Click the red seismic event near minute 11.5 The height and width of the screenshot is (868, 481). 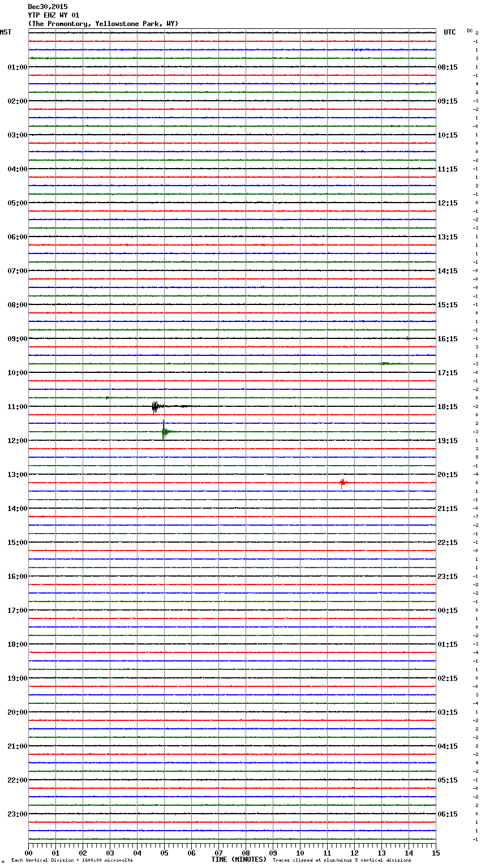pos(342,483)
